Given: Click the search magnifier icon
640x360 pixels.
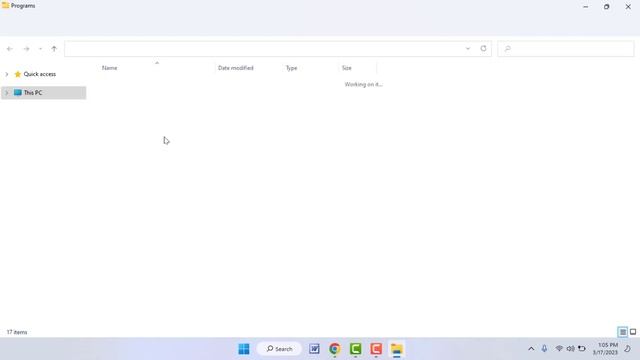Looking at the screenshot, I should click(x=507, y=49).
